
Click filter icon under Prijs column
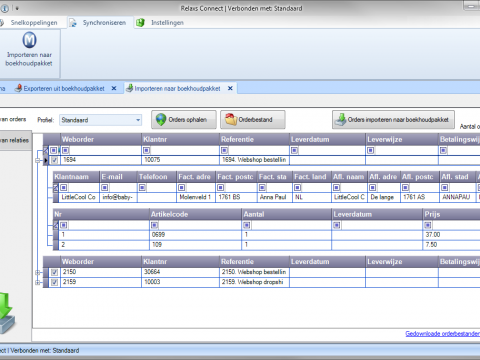click(428, 225)
